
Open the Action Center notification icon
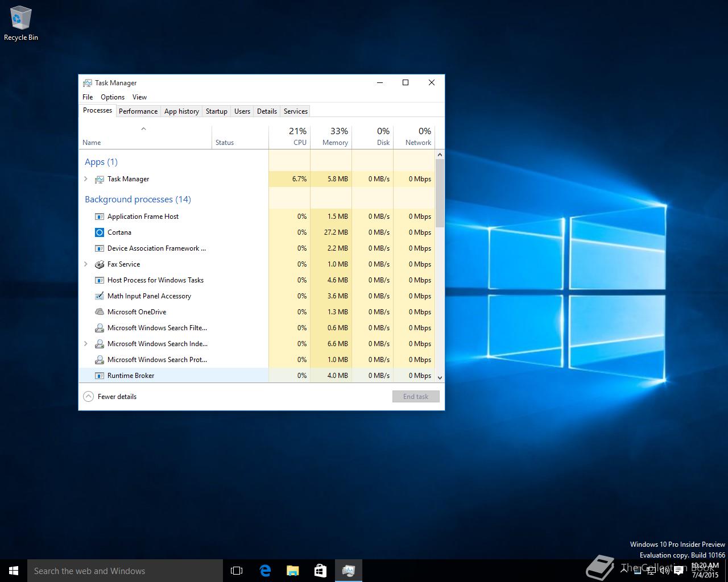coord(679,571)
